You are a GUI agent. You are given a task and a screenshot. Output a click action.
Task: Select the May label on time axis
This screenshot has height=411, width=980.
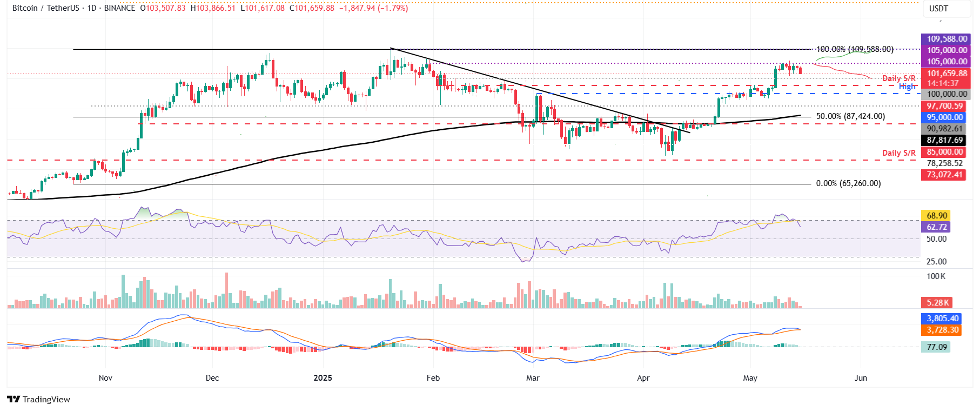pyautogui.click(x=750, y=378)
